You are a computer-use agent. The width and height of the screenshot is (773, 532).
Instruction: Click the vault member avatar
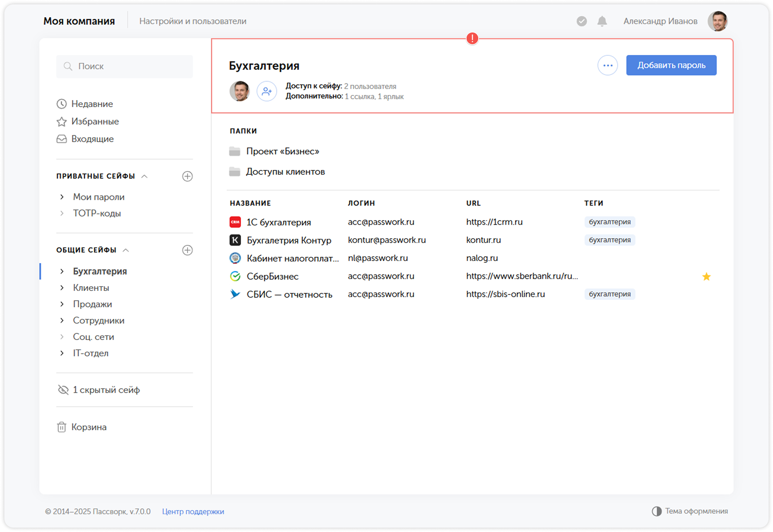(x=239, y=91)
